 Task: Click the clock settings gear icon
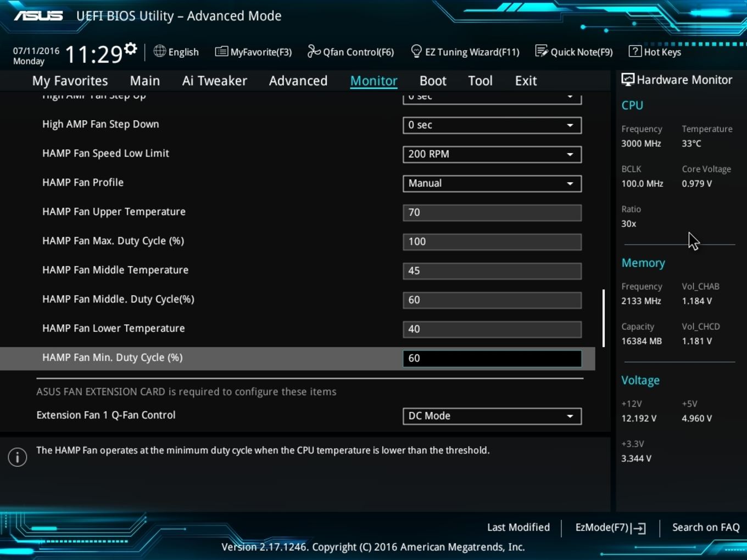click(x=131, y=49)
